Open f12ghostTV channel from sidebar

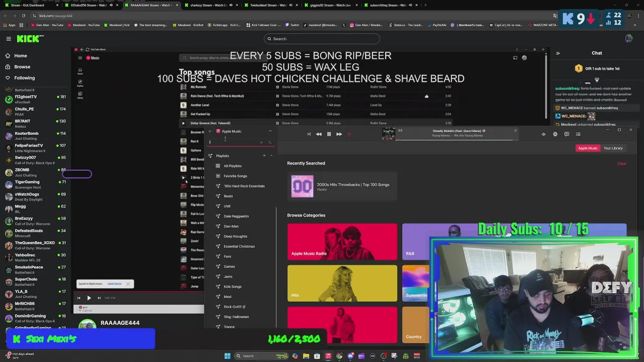coord(35,99)
